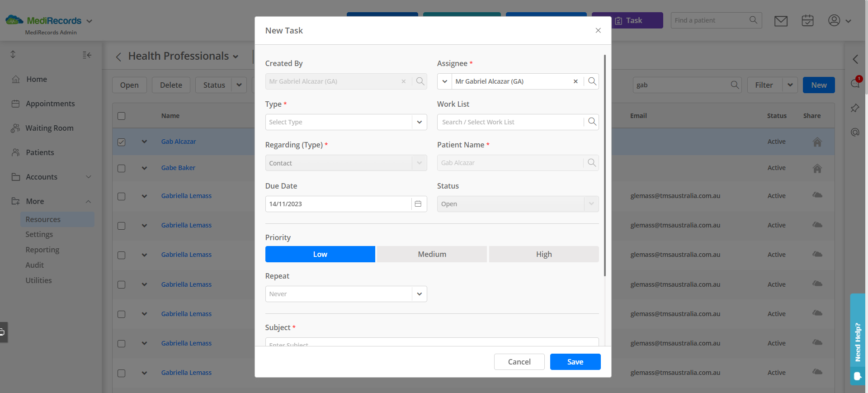Check the Gabe Baker row checkbox
Image resolution: width=868 pixels, height=393 pixels.
click(x=121, y=168)
